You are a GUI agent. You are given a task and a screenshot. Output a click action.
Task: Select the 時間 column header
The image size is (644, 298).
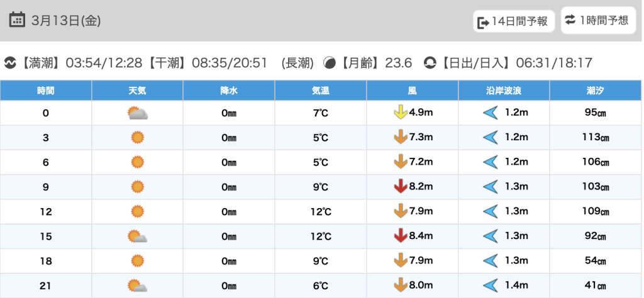tap(46, 91)
